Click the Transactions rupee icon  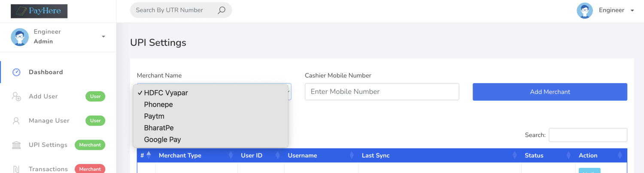(16, 169)
